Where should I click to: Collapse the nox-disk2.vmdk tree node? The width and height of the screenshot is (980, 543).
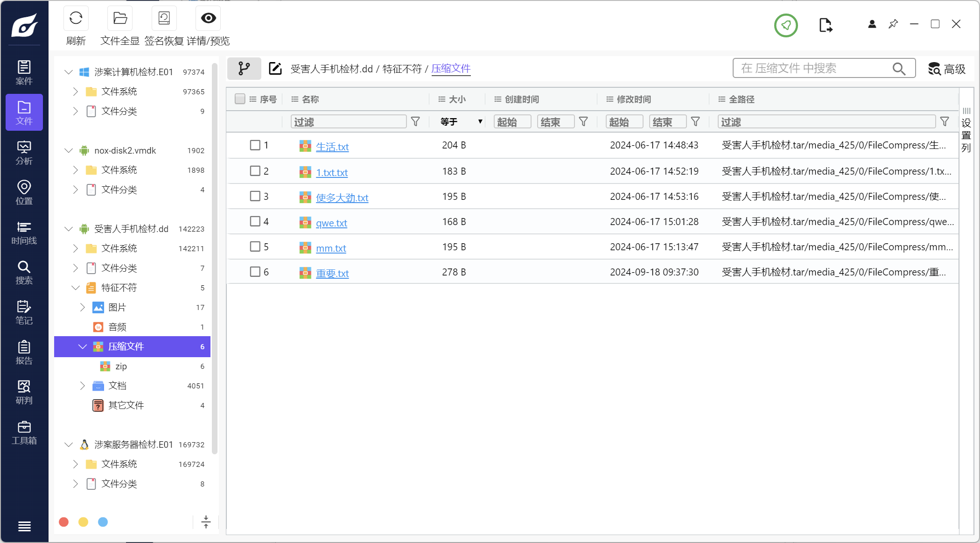point(69,150)
